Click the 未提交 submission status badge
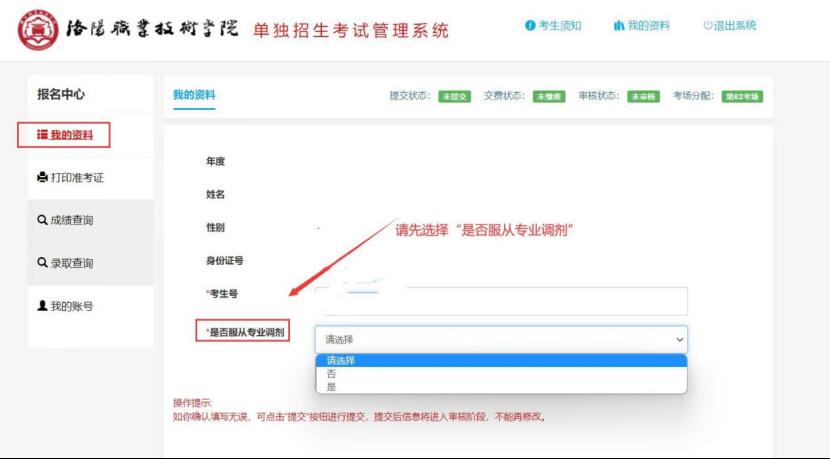Image resolution: width=830 pixels, height=459 pixels. tap(454, 97)
